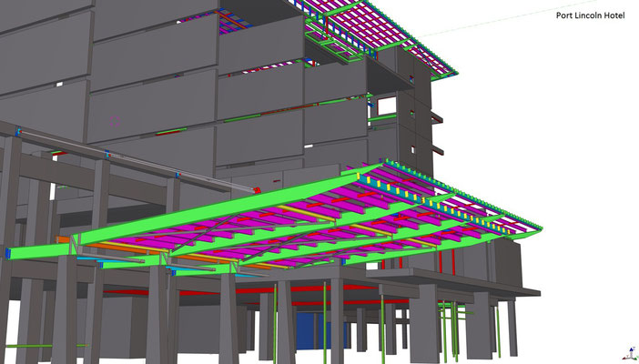
Task: Pick the thin green post under the canopy
Action: [x=325, y=322]
